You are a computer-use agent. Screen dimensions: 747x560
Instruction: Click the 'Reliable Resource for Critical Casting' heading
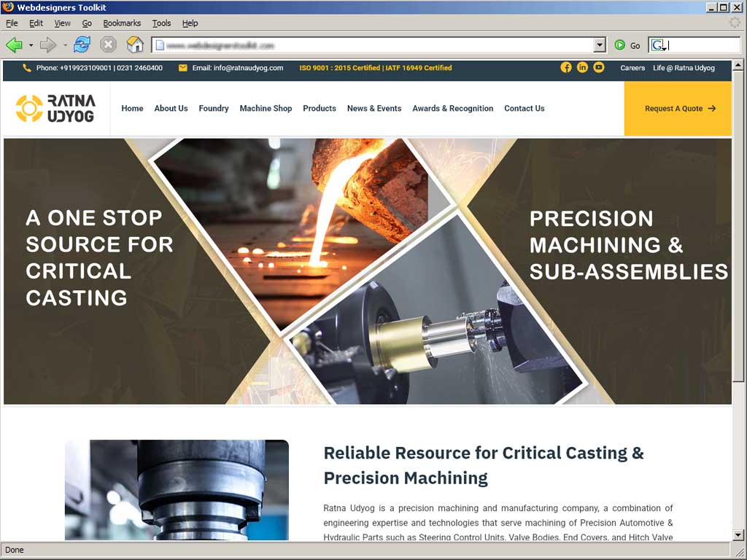pos(484,465)
